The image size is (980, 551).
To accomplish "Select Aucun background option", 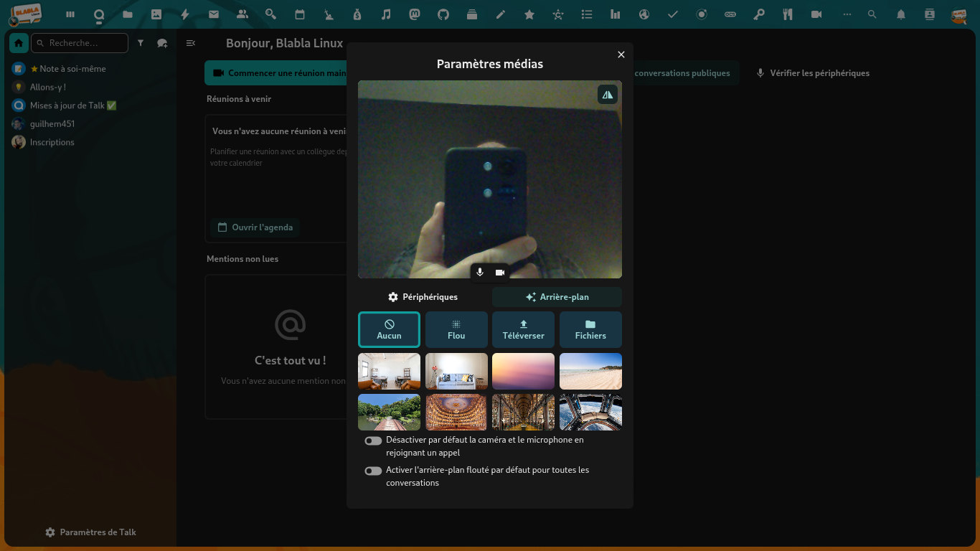I will tap(389, 329).
